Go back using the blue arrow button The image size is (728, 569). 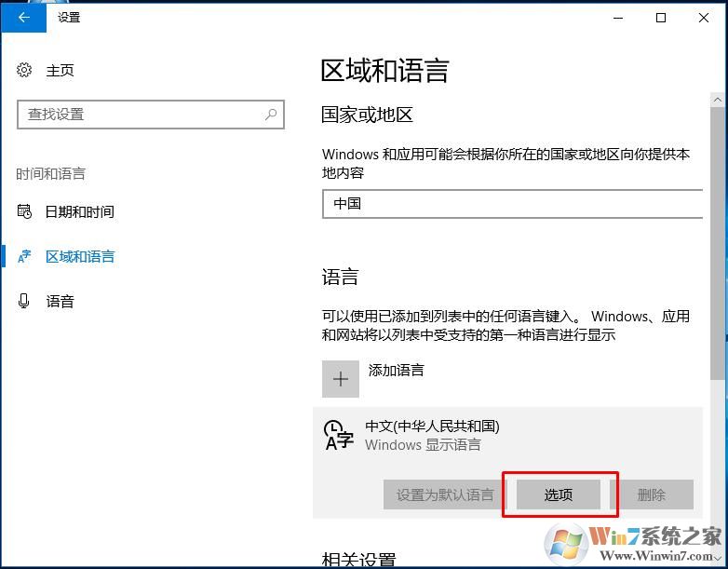tap(23, 18)
